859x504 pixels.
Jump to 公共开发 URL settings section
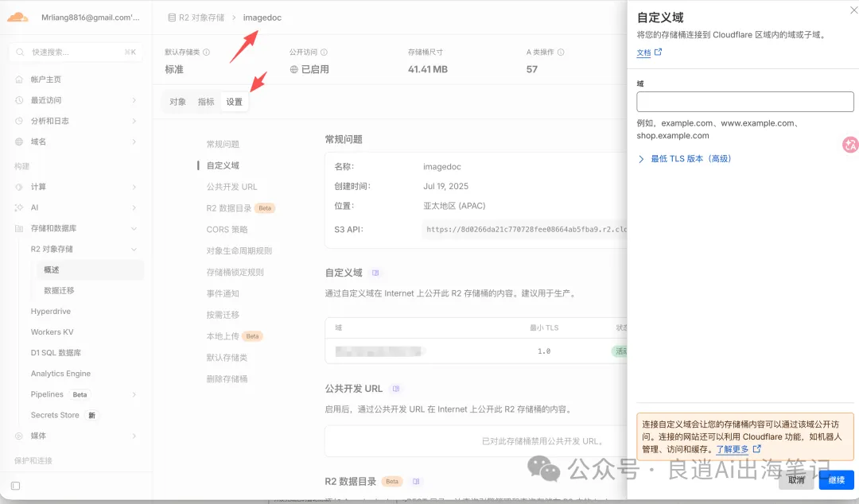click(231, 187)
